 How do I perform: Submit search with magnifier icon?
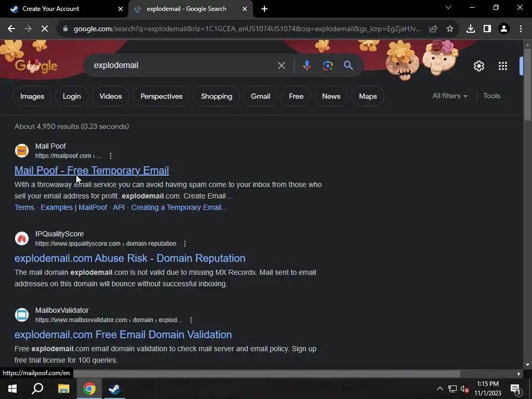point(348,65)
